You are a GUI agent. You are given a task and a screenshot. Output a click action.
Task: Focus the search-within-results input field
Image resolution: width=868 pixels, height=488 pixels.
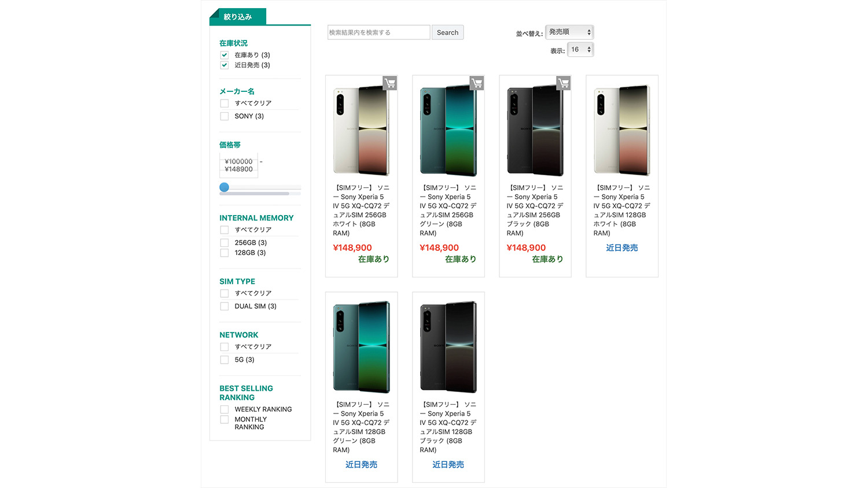tap(378, 32)
